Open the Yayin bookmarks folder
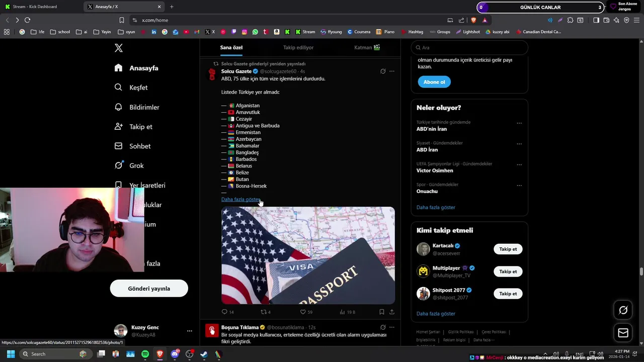 tap(102, 32)
